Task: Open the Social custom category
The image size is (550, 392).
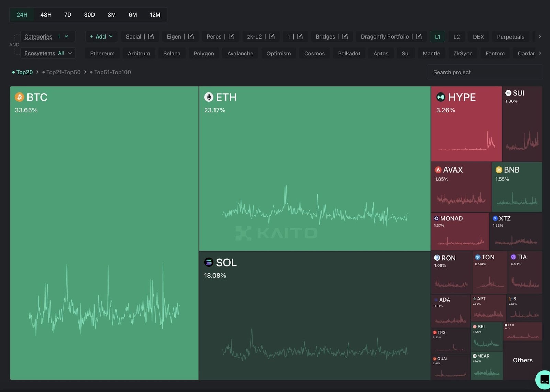Action: pos(133,36)
